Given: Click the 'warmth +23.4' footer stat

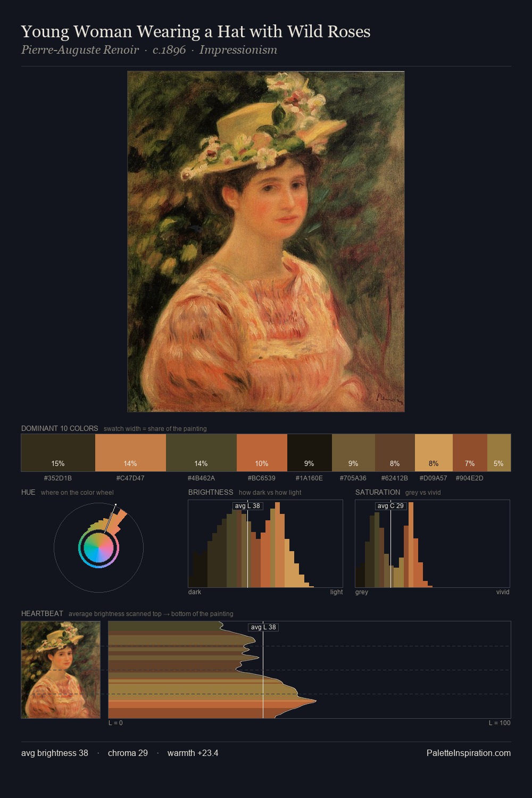Looking at the screenshot, I should pos(193,753).
